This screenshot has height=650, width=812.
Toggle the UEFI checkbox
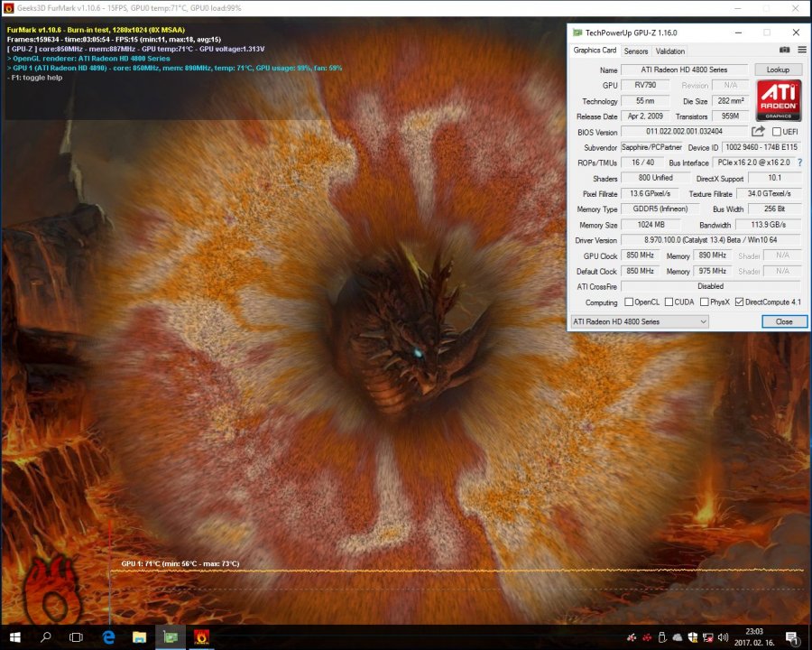pos(776,132)
